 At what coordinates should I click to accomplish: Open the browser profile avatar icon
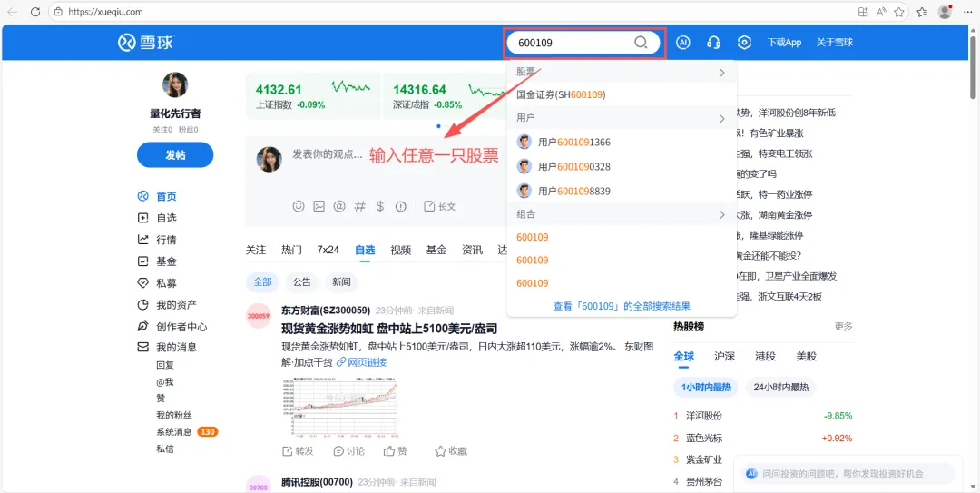click(945, 11)
